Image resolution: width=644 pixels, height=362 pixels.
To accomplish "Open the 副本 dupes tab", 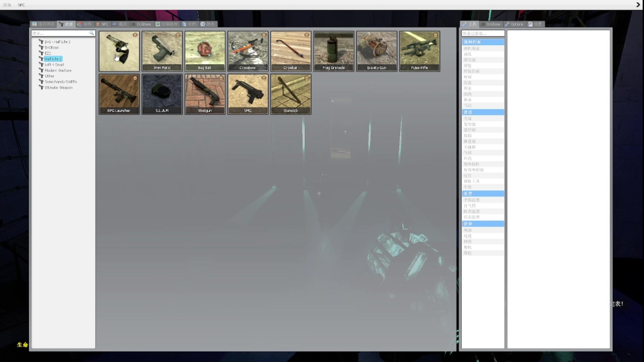I will pos(208,24).
